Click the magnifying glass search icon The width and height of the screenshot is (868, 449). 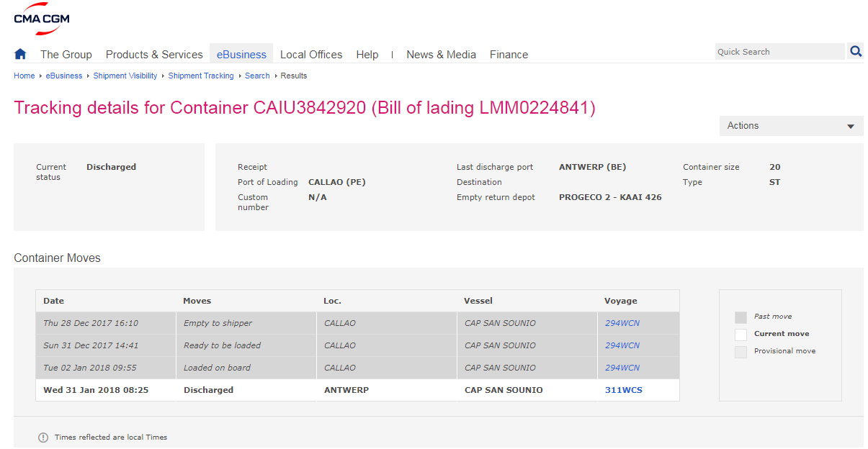(856, 51)
